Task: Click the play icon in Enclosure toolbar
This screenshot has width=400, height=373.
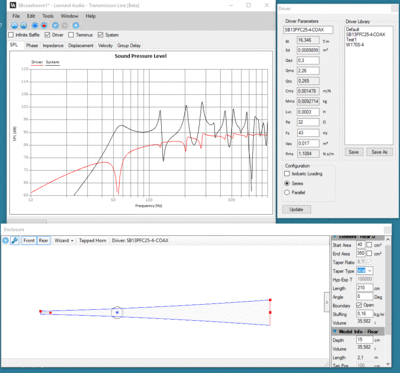Action: (5, 240)
